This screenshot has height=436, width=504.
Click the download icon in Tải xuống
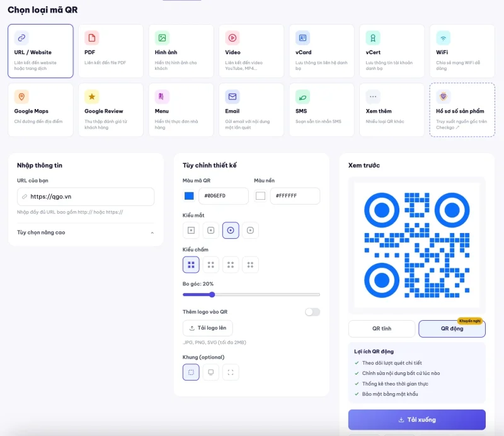401,420
